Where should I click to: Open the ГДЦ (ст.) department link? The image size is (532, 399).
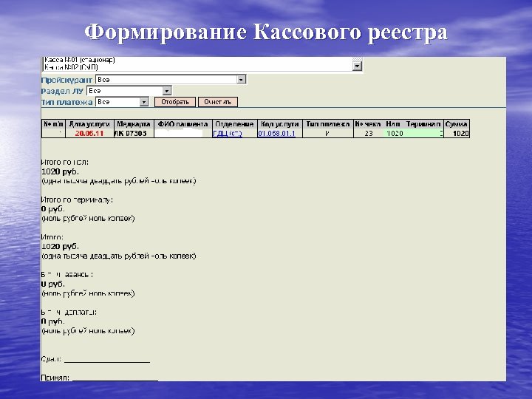[x=228, y=133]
